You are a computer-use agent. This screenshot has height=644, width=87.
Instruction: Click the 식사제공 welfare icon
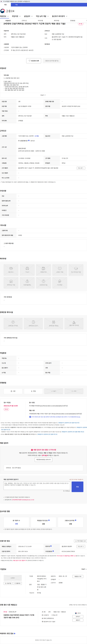click(x=60, y=283)
